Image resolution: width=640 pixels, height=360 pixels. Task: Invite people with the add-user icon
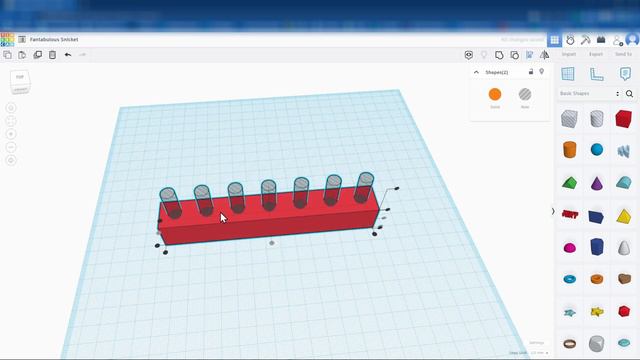pyautogui.click(x=617, y=40)
